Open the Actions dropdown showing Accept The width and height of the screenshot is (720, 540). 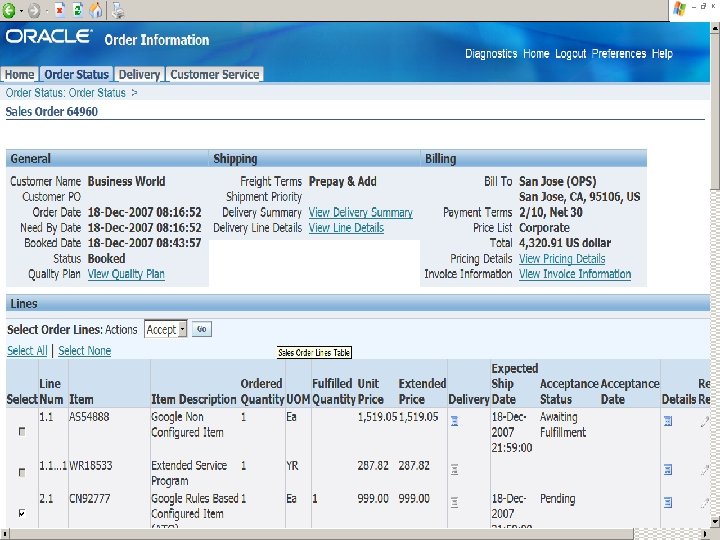click(165, 329)
